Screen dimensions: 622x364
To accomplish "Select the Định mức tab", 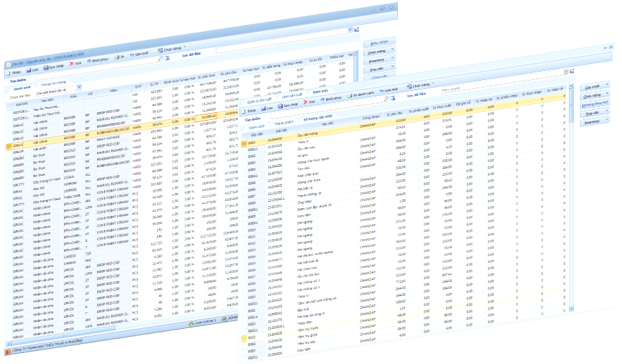I will pos(321,91).
